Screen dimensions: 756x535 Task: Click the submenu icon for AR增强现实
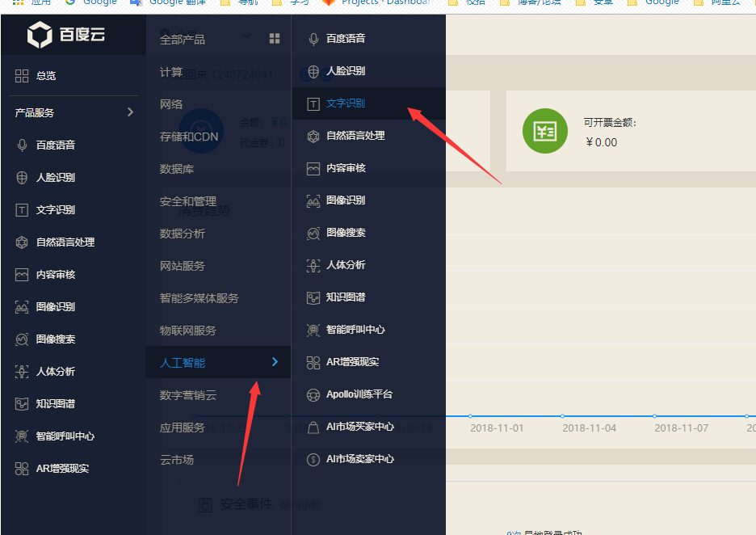pos(313,362)
